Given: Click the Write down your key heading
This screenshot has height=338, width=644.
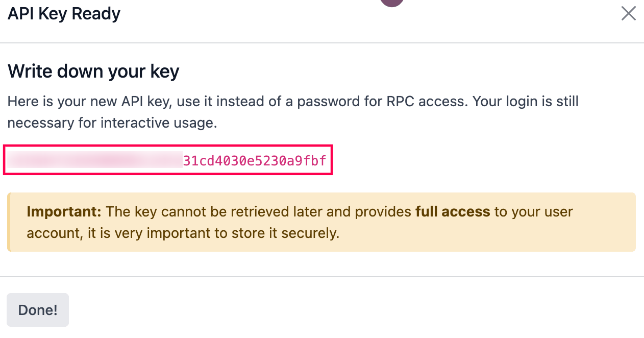Looking at the screenshot, I should tap(93, 71).
